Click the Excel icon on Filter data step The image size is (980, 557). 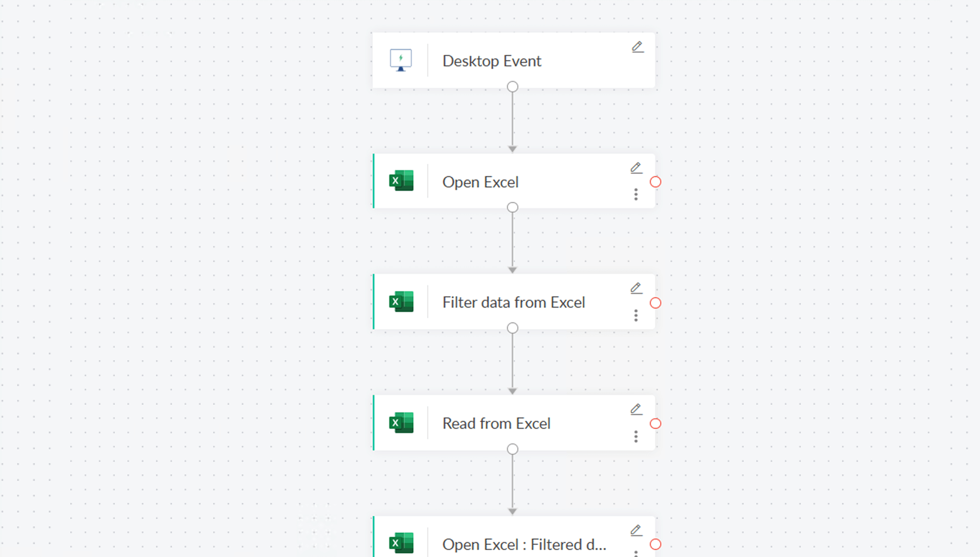[401, 302]
